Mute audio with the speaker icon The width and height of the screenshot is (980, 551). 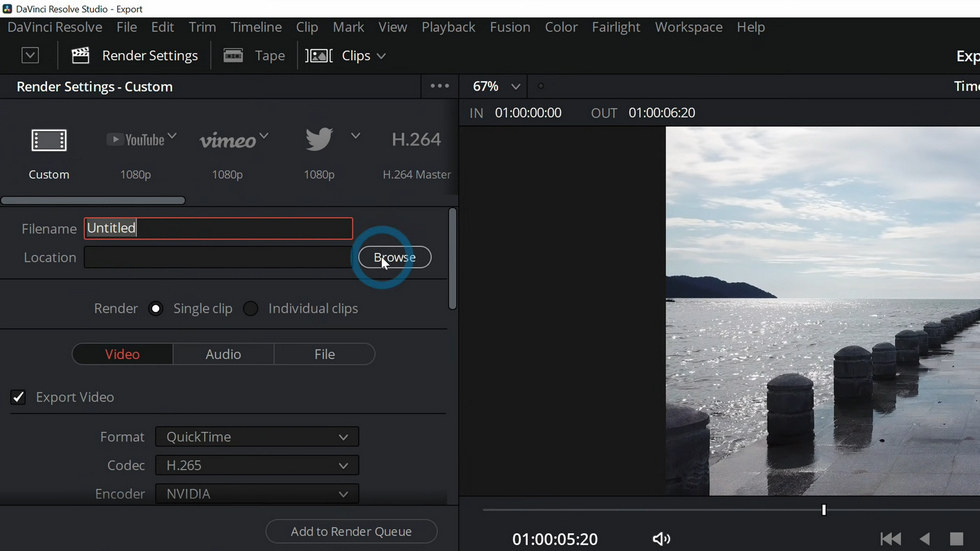coord(661,539)
